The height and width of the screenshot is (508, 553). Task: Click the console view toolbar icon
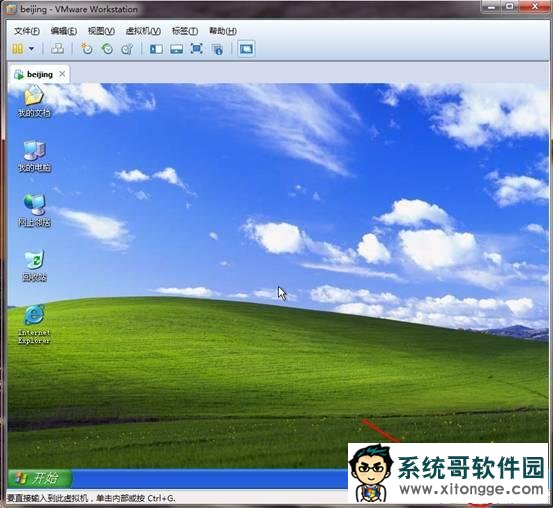click(246, 49)
